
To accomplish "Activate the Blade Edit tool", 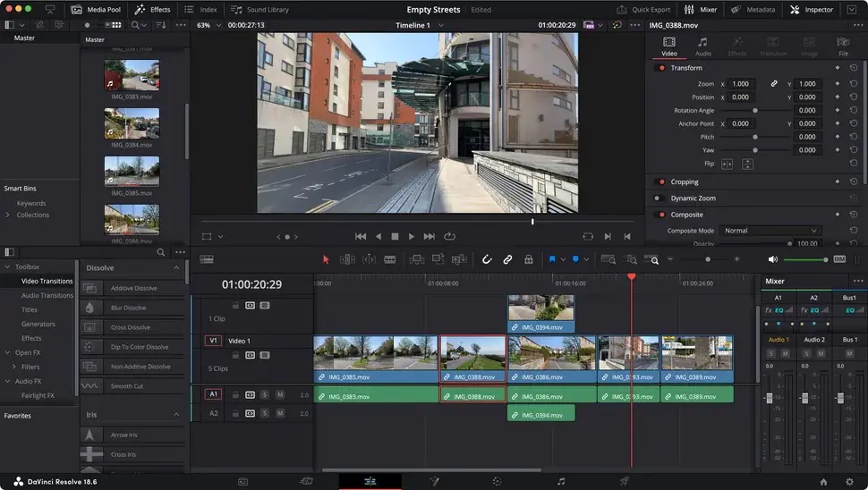I will pyautogui.click(x=390, y=259).
